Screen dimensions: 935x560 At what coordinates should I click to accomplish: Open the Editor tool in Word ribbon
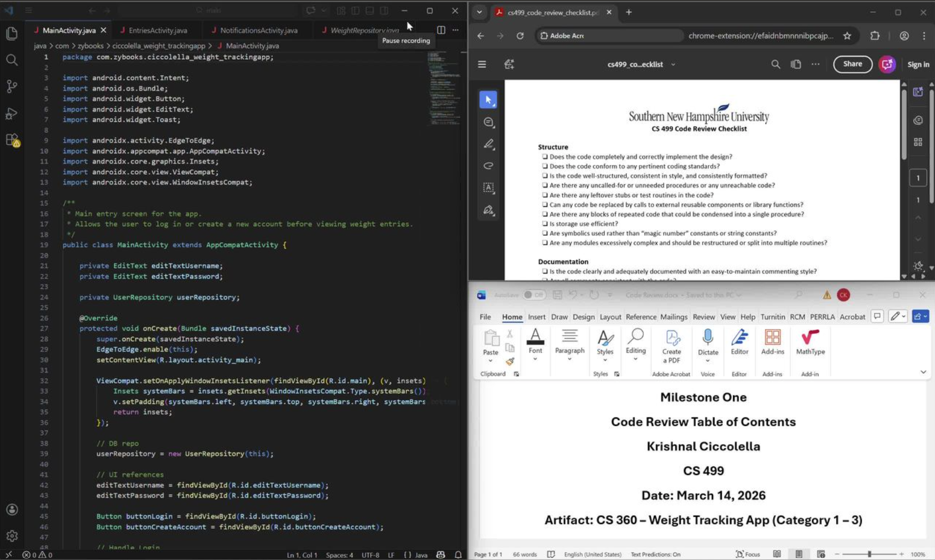tap(739, 342)
